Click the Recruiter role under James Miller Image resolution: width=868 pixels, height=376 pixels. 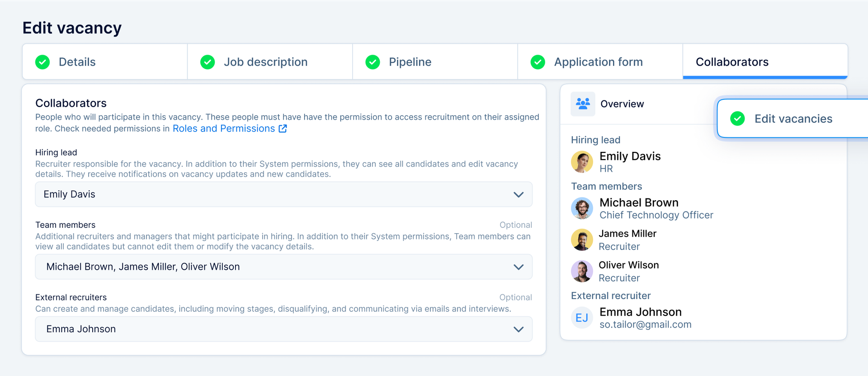coord(619,247)
